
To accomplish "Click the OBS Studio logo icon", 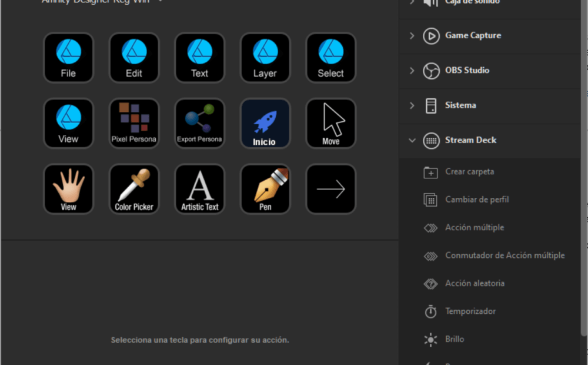I will click(431, 71).
